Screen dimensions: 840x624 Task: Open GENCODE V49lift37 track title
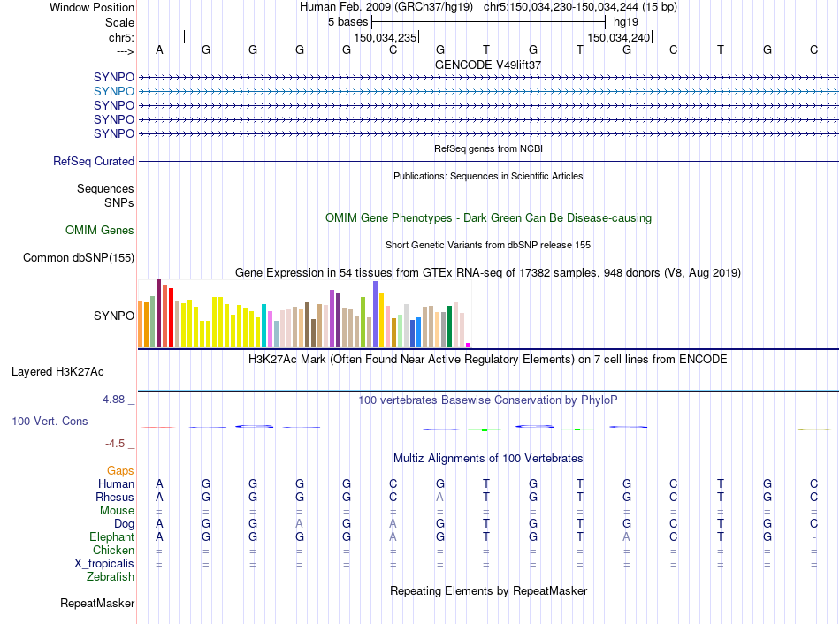tap(487, 65)
